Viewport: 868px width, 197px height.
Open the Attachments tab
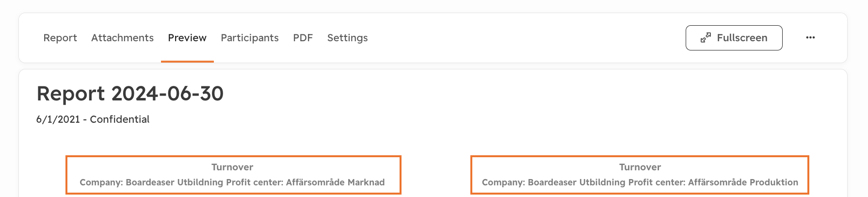122,38
